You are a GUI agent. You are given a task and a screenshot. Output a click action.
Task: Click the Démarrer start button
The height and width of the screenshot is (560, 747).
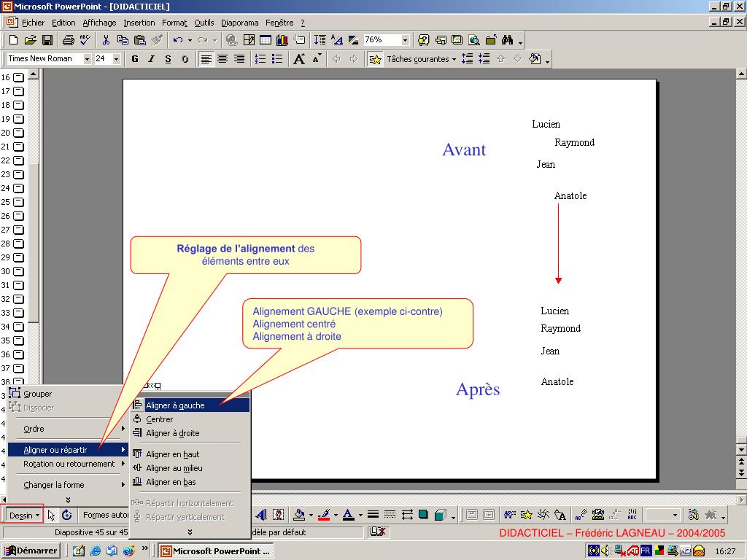pyautogui.click(x=31, y=551)
